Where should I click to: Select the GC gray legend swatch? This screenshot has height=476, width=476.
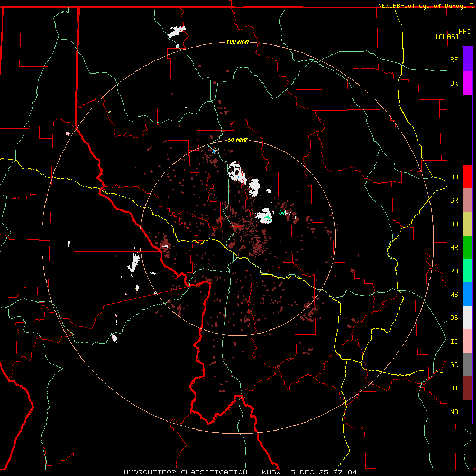pyautogui.click(x=467, y=364)
